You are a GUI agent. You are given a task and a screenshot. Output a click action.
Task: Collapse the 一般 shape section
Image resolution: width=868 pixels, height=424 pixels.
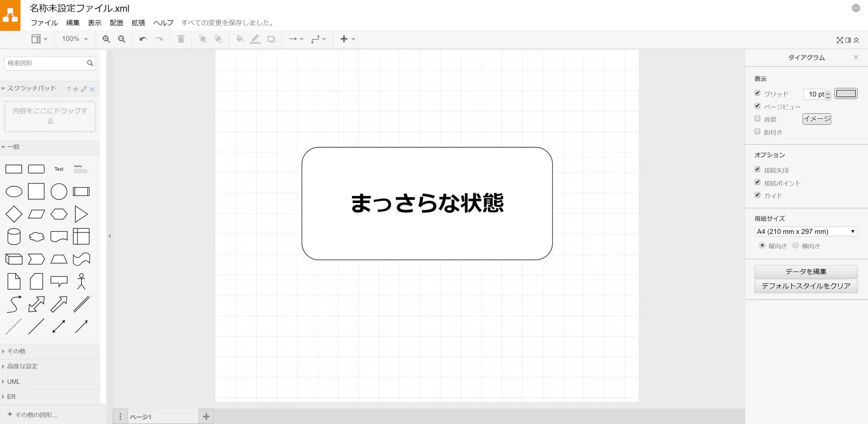(x=50, y=147)
